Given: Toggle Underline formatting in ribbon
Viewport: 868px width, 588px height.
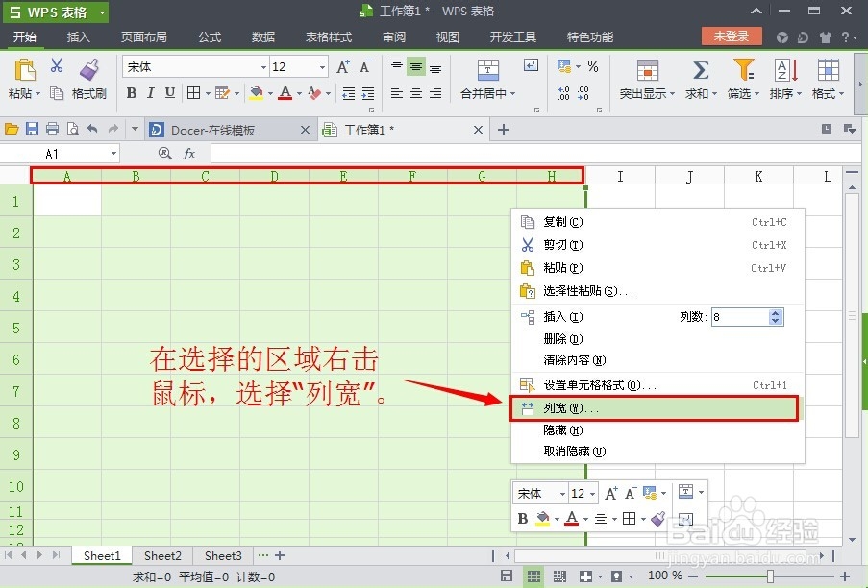Looking at the screenshot, I should 170,93.
